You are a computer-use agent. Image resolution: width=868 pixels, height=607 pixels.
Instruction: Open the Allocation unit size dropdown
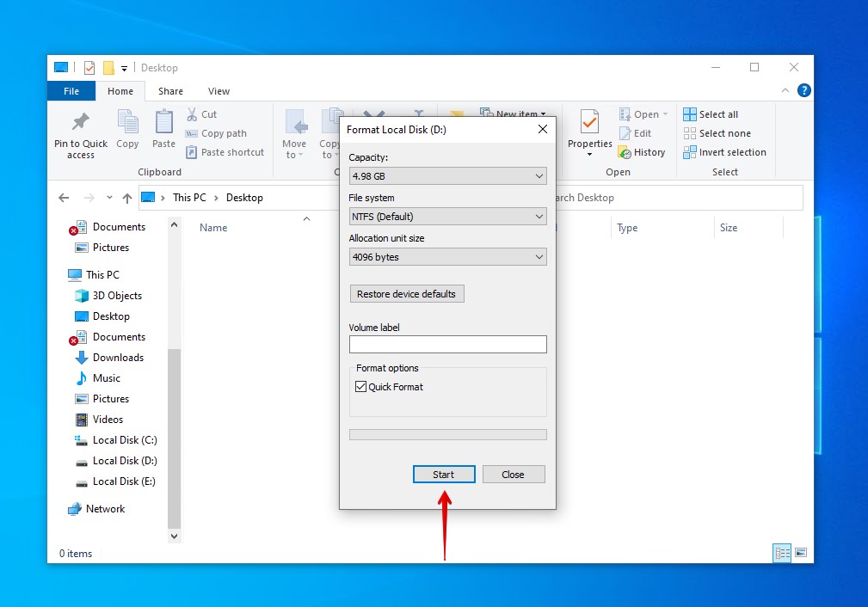[448, 257]
